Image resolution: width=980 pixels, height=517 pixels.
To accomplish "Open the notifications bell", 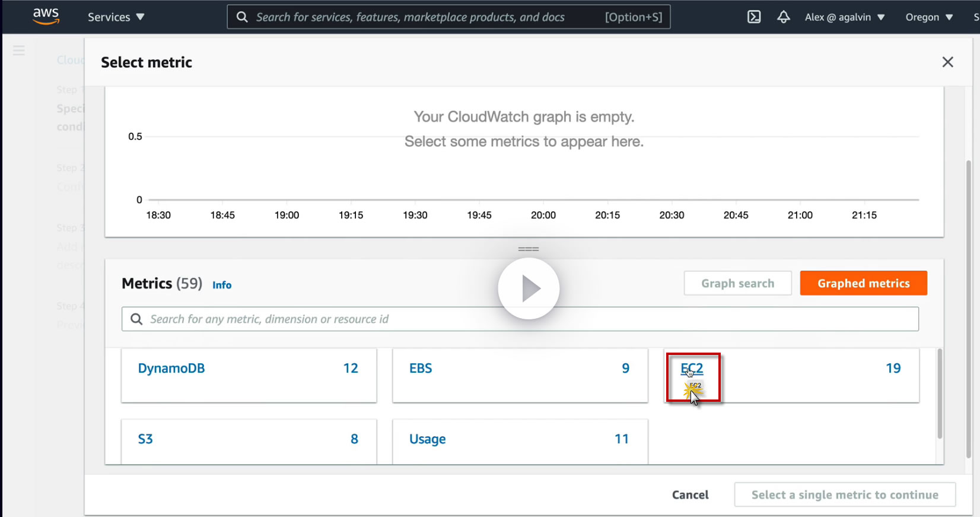I will point(784,17).
